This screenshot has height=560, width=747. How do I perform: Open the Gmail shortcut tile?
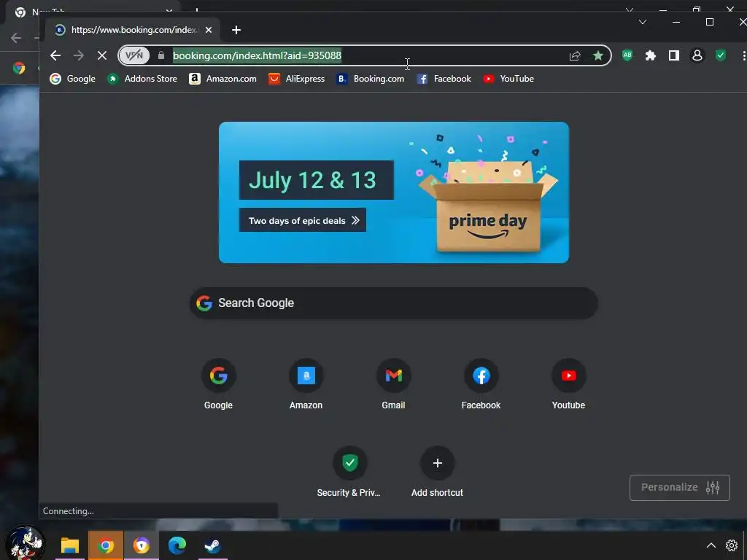pyautogui.click(x=393, y=385)
